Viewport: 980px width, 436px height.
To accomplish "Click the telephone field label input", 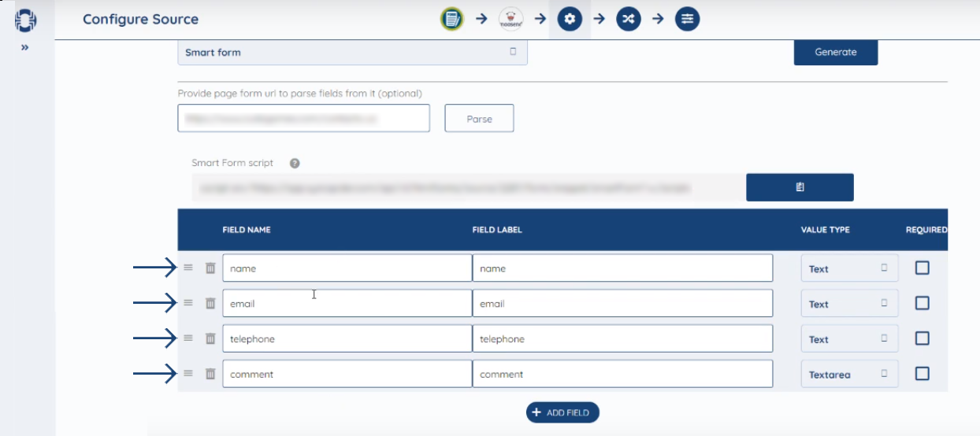I will pos(622,339).
